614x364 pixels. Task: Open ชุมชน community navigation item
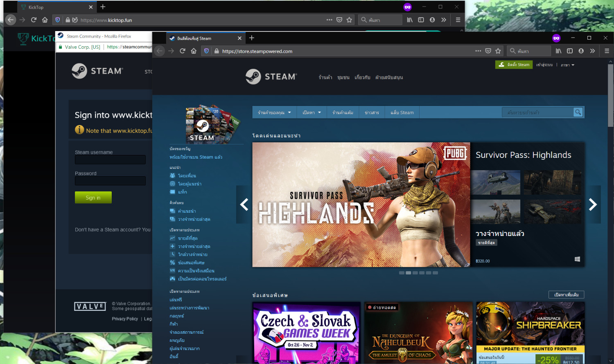click(x=343, y=77)
